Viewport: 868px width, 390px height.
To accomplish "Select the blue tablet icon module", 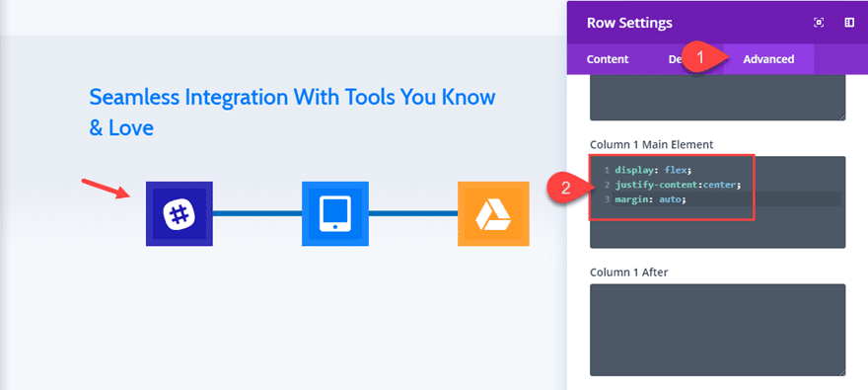I will tap(335, 213).
